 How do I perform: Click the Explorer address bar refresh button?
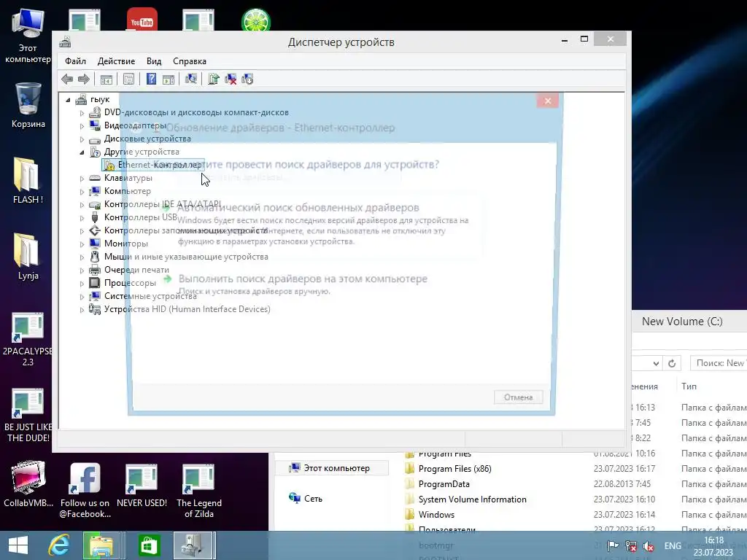tap(672, 363)
